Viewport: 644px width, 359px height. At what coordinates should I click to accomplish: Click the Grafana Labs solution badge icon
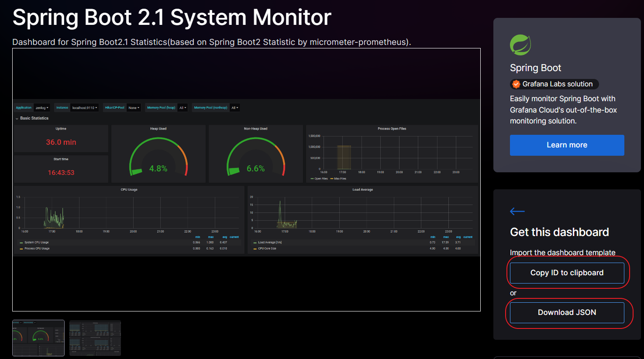coord(516,84)
